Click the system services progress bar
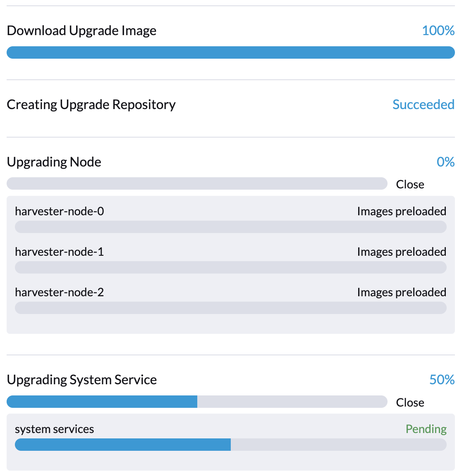 231,445
